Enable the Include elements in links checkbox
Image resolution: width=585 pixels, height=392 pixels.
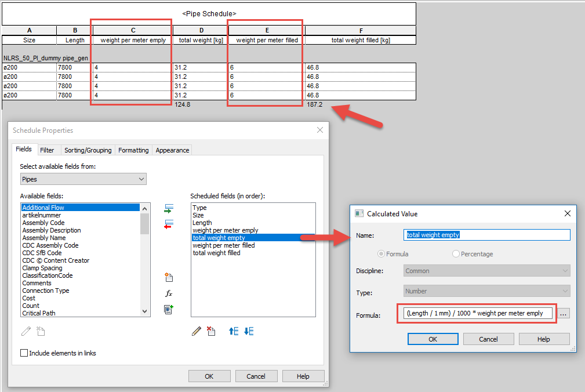point(24,353)
